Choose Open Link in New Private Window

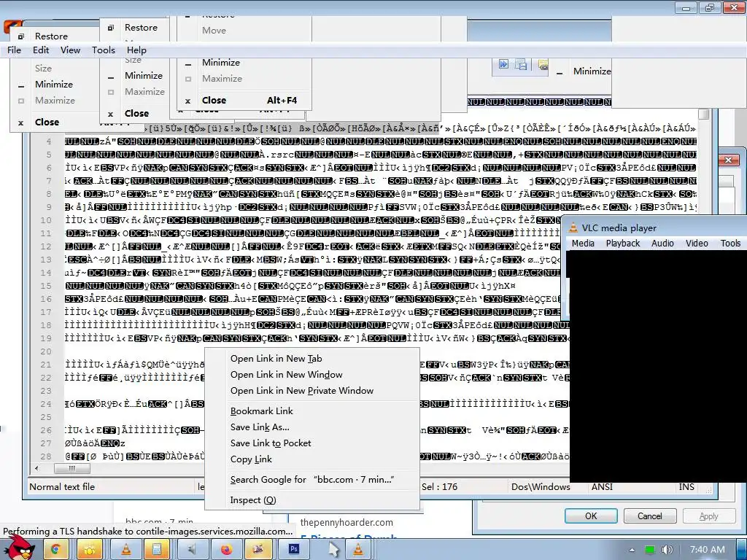point(312,391)
